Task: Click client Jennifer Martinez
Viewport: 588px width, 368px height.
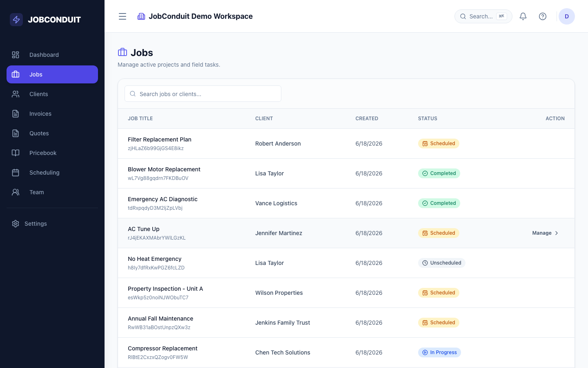Action: pos(279,233)
